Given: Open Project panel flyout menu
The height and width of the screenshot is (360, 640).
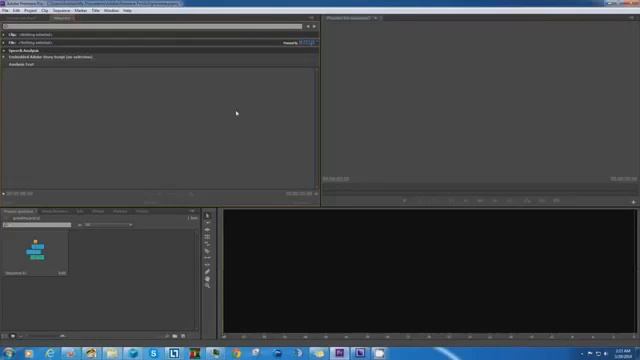Looking at the screenshot, I should tap(192, 211).
